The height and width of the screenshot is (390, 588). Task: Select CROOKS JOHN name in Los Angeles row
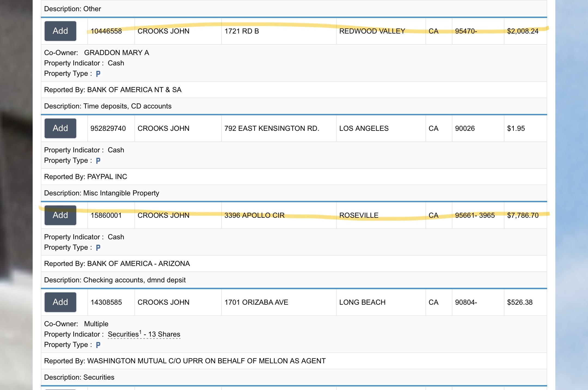[x=163, y=129]
